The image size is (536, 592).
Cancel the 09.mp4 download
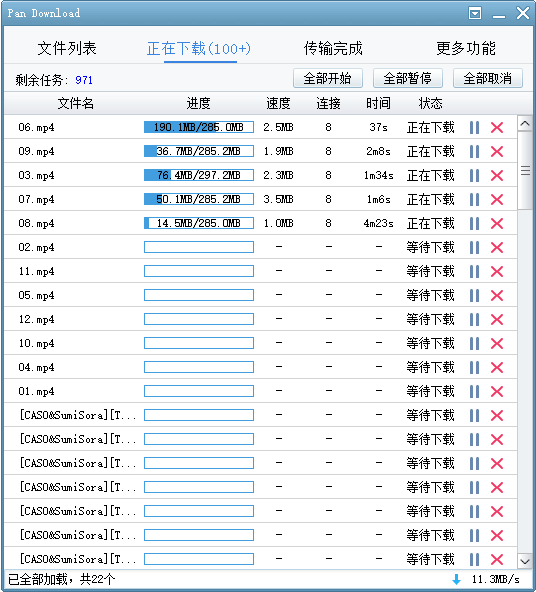(497, 151)
